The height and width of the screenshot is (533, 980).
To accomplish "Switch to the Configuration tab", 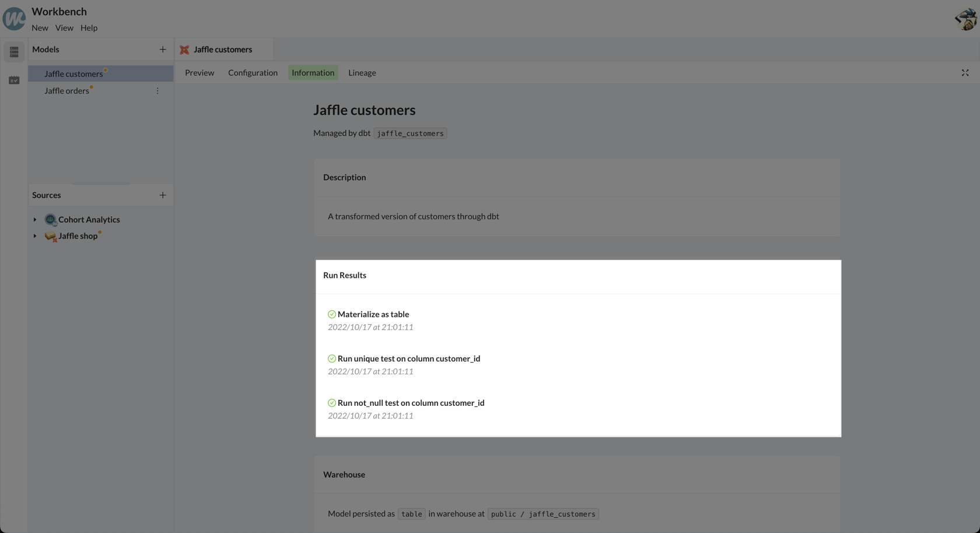I will (253, 73).
